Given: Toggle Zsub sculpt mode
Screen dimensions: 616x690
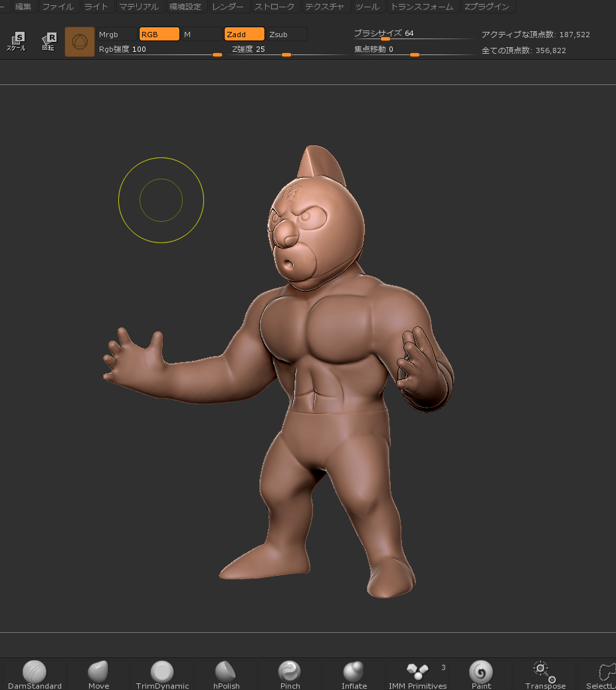Looking at the screenshot, I should [286, 35].
